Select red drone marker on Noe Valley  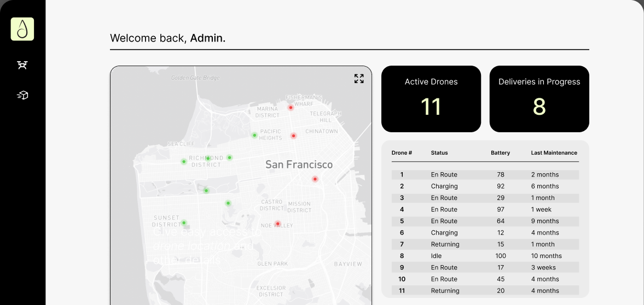(x=277, y=224)
